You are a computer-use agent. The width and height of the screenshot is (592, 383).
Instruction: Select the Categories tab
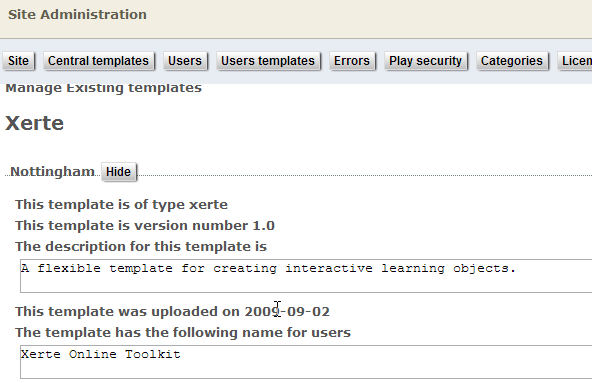[512, 61]
